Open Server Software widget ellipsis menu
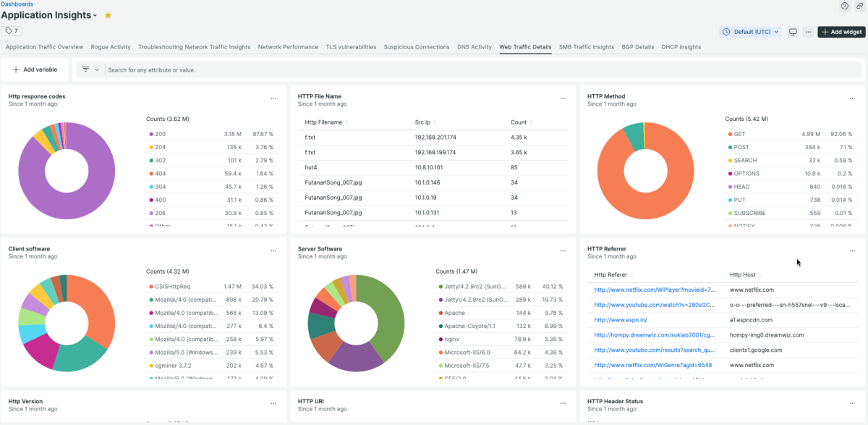 [563, 251]
